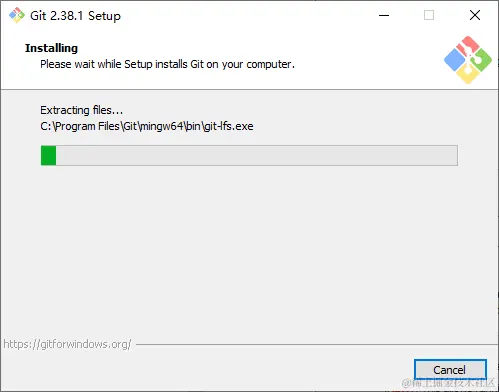This screenshot has height=392, width=499.
Task: Click the blue diamond of Git logo
Action: (454, 60)
